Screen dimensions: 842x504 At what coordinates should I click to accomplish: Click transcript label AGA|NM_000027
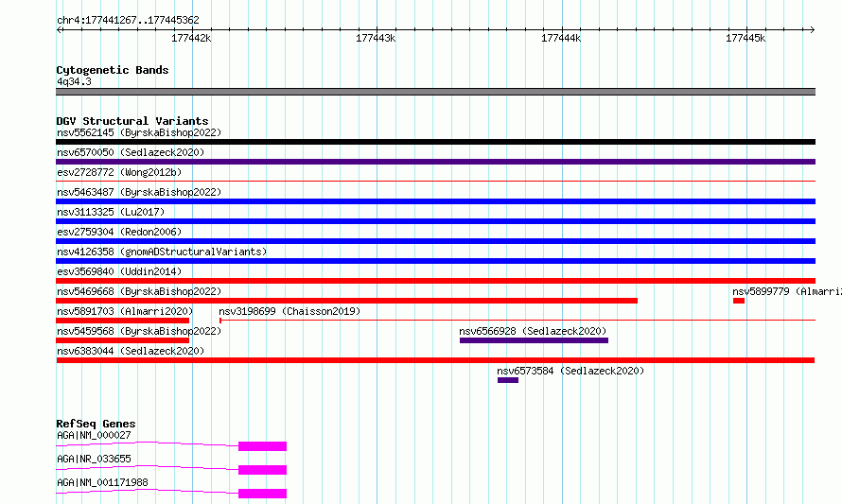pyautogui.click(x=94, y=435)
